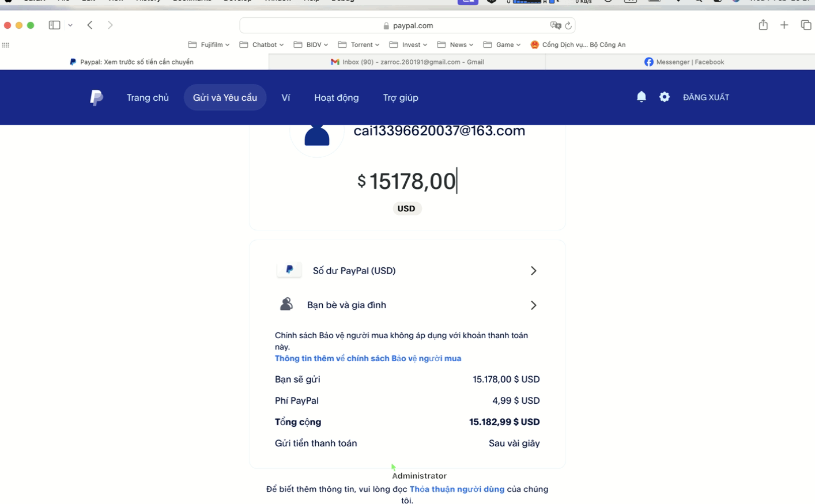Open Cổng Dịch vụ Bộ Công An bookmark
815x504 pixels.
578,45
